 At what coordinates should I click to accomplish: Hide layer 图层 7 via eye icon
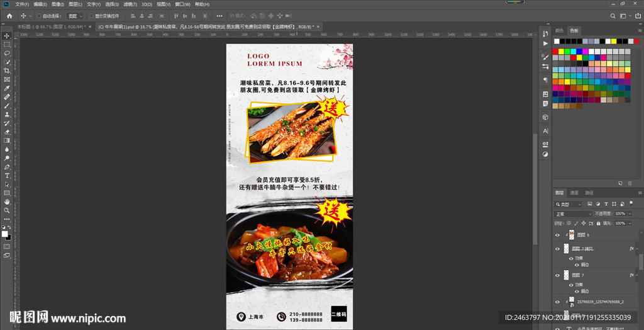(x=557, y=275)
